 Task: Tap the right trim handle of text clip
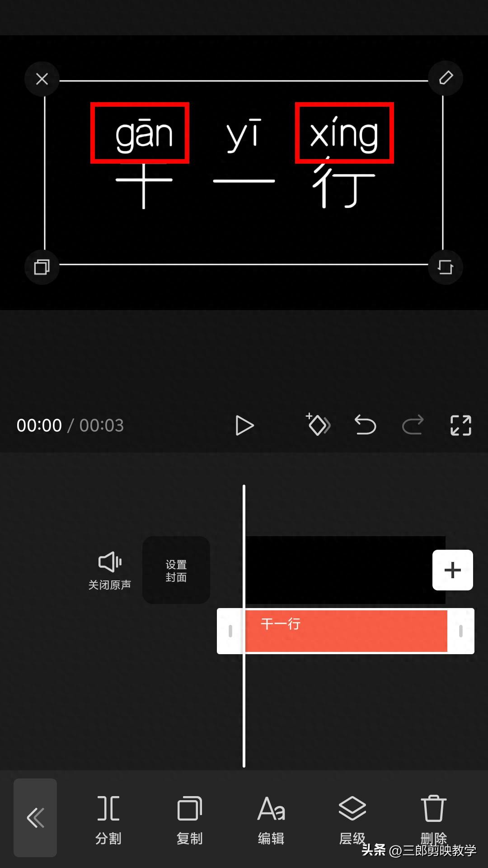tap(460, 631)
